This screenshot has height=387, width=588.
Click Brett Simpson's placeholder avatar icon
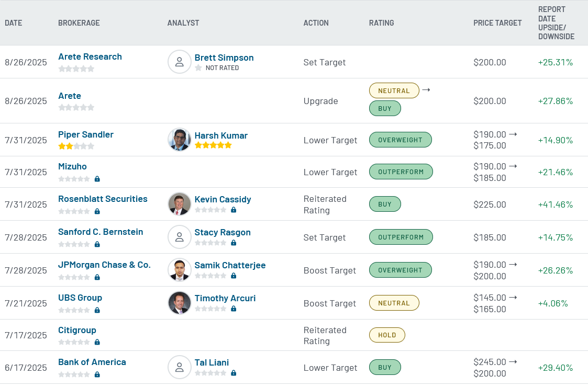coord(180,62)
